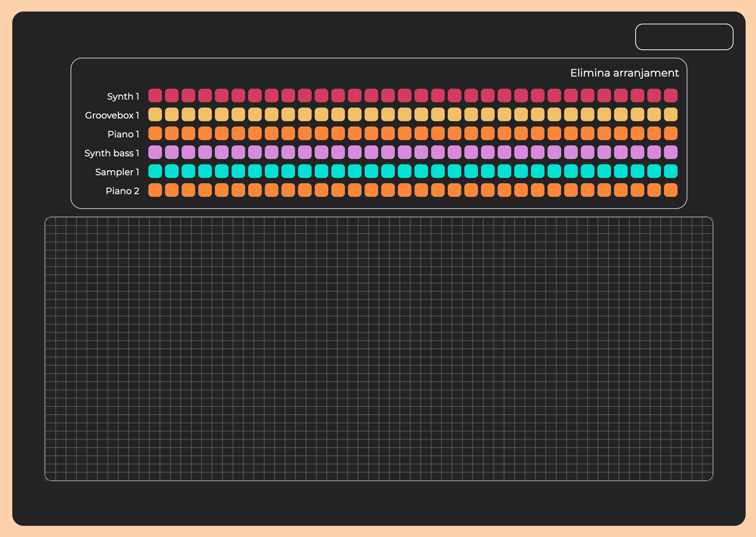This screenshot has height=537, width=756.
Task: Click the empty rounded box at top right
Action: [684, 37]
